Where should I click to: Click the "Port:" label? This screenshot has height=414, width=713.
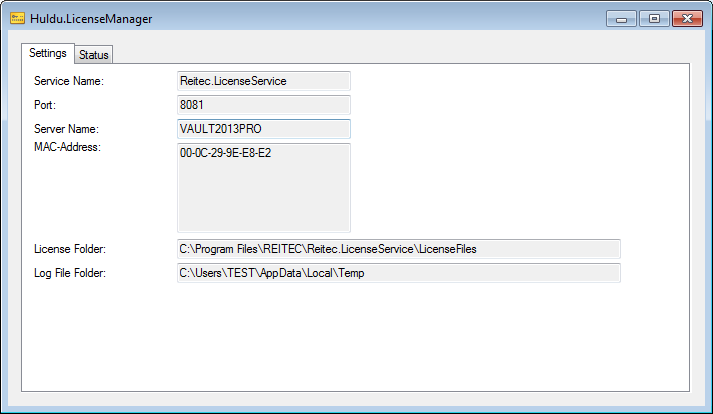click(x=45, y=105)
